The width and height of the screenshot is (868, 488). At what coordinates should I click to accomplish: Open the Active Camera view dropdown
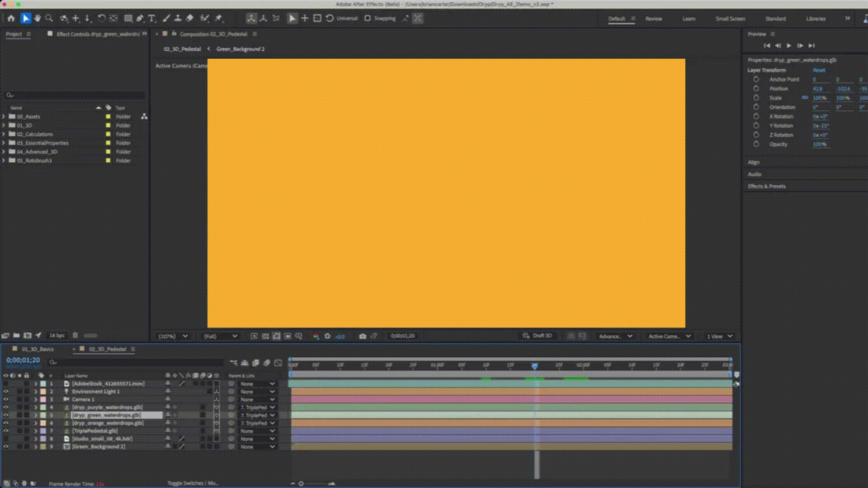pyautogui.click(x=669, y=336)
